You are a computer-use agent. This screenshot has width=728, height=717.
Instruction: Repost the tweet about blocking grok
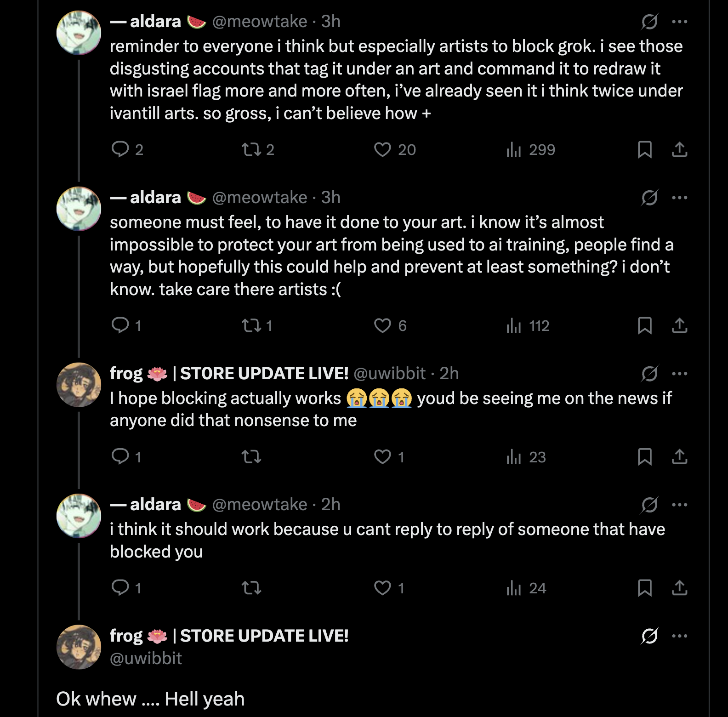click(x=251, y=150)
